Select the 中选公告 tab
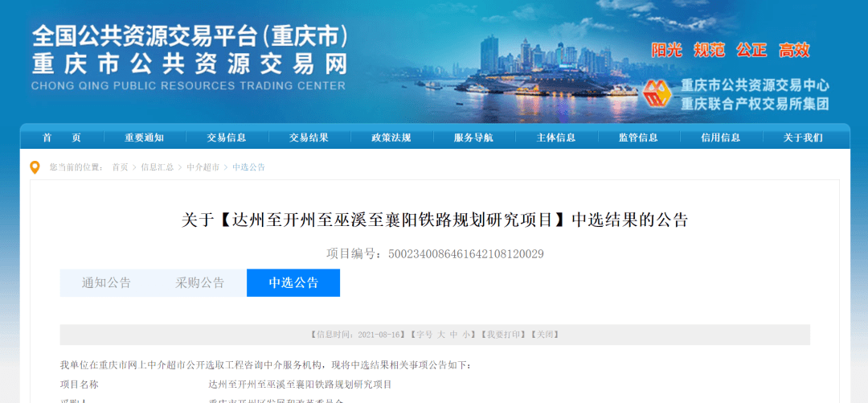Image resolution: width=868 pixels, height=403 pixels. pyautogui.click(x=293, y=282)
